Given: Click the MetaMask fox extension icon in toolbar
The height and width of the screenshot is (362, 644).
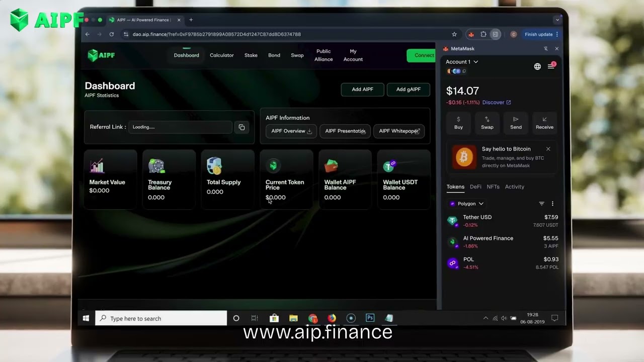Looking at the screenshot, I should (471, 34).
